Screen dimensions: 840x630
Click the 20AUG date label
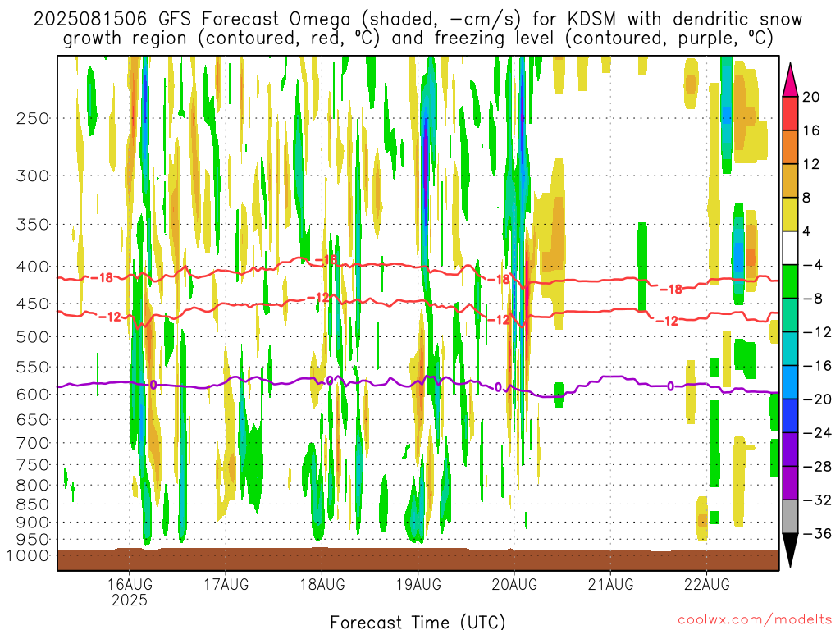click(x=514, y=584)
